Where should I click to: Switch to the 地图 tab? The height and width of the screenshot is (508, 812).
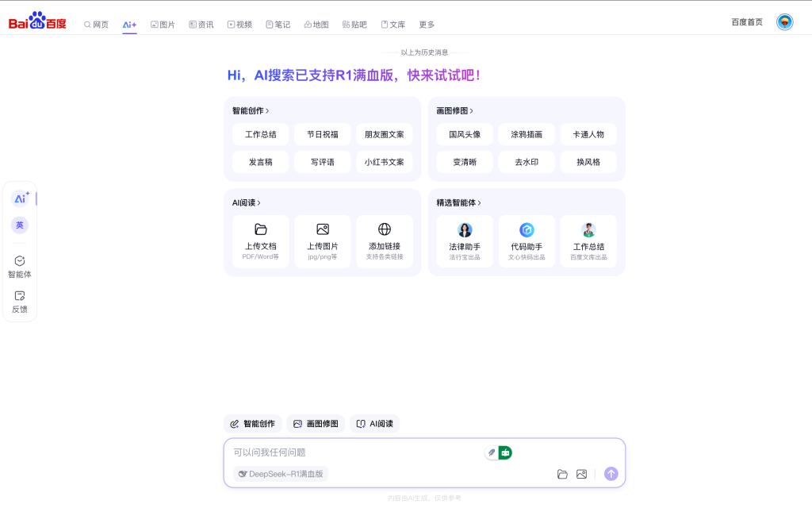[316, 25]
